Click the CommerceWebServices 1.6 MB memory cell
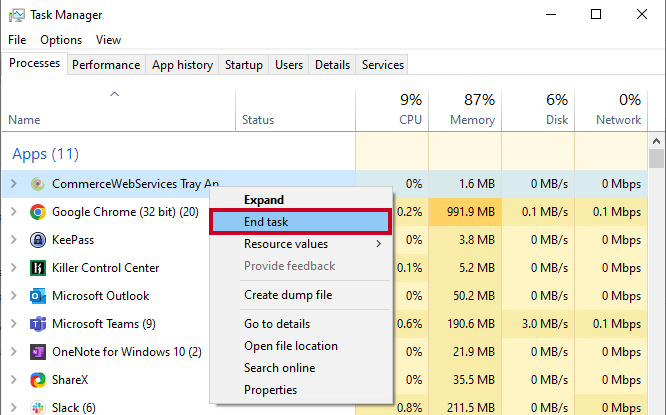The width and height of the screenshot is (666, 415). point(465,184)
